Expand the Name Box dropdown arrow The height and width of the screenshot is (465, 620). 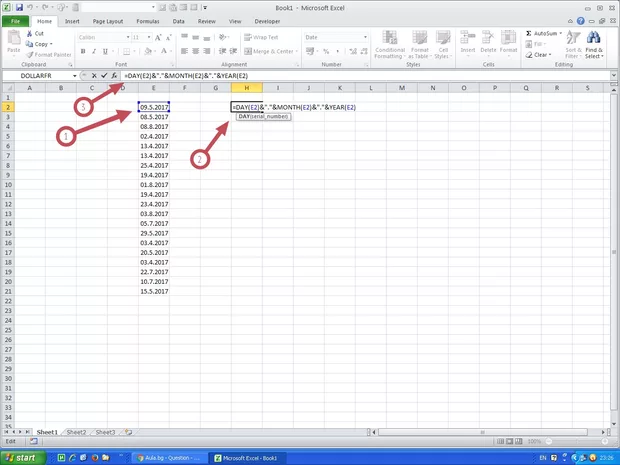click(x=74, y=76)
